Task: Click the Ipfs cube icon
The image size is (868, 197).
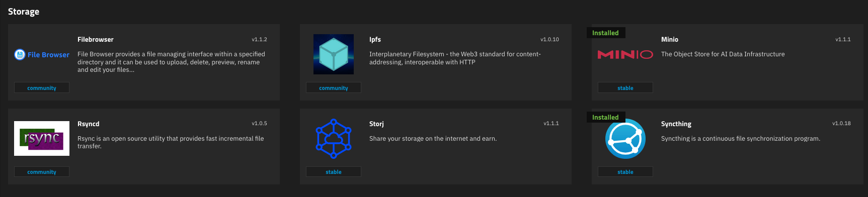Action: (334, 54)
